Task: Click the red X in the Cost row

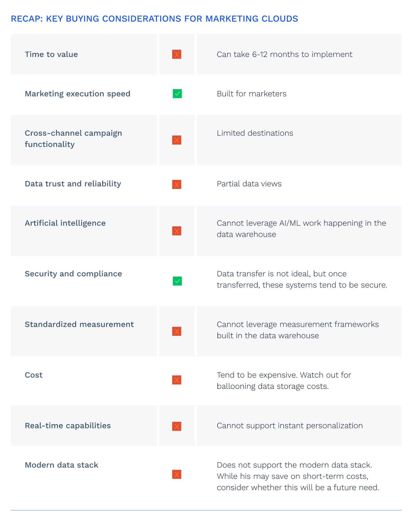Action: (177, 380)
